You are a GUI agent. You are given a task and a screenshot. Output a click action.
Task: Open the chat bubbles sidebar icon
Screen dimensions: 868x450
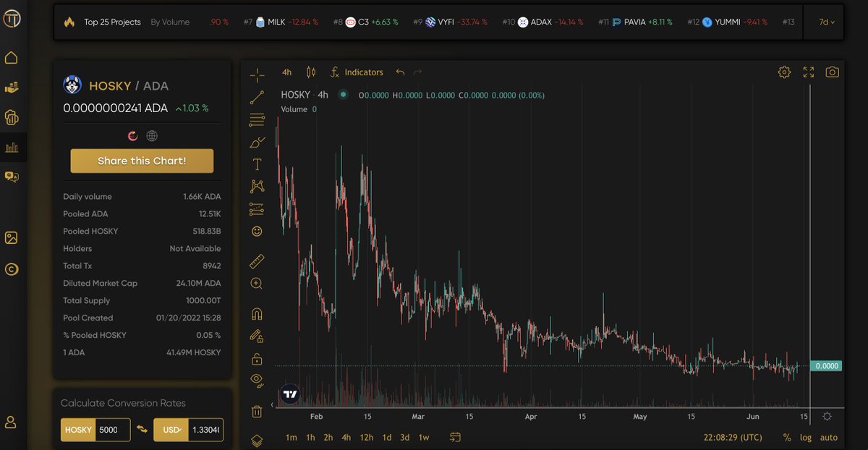[12, 177]
